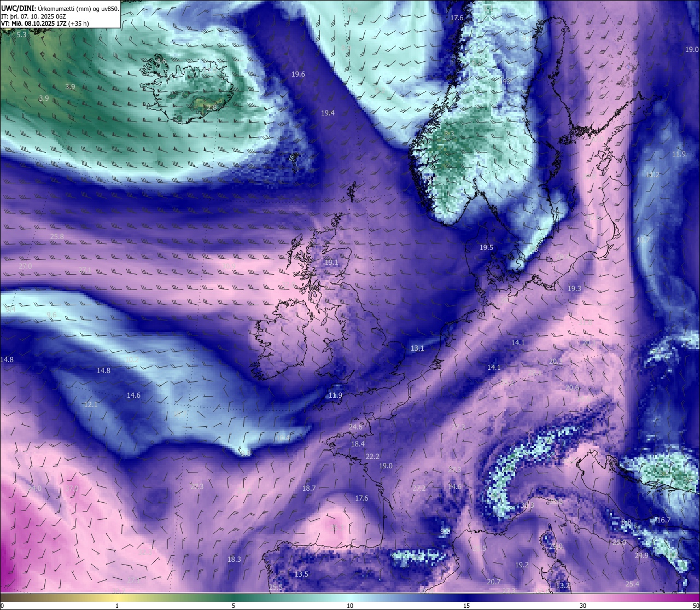Click the valid time 'VT: Mið. 08.10.2025 17Z (+35 h)'
Viewport: 700px width, 610px height.
45,24
